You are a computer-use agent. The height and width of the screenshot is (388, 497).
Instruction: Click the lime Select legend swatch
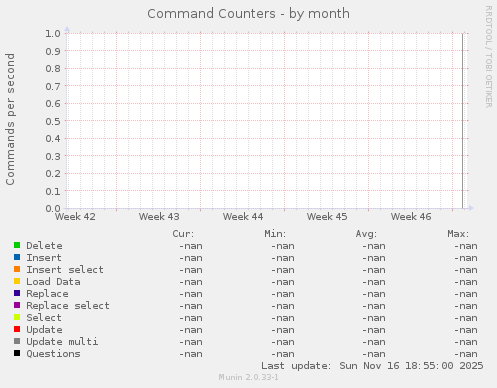click(17, 317)
